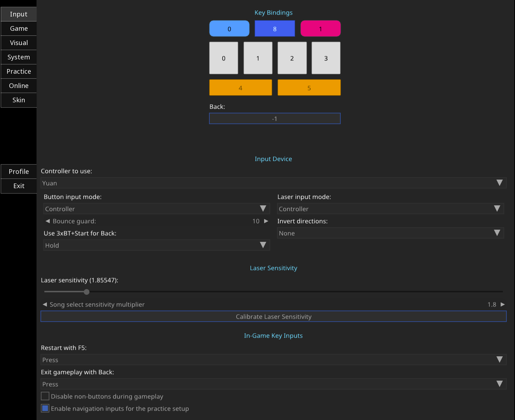This screenshot has height=420, width=515.
Task: Rebind white BT button labeled 0
Action: [224, 58]
